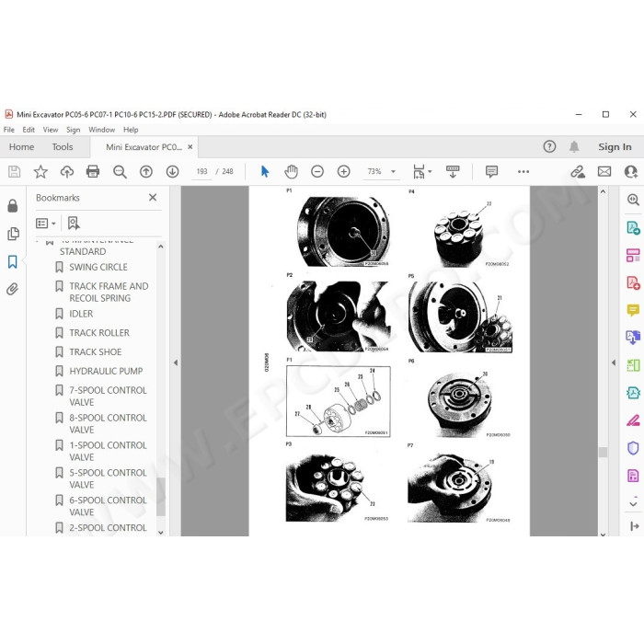Activate the Hand pan tool
The height and width of the screenshot is (644, 644).
tap(292, 171)
